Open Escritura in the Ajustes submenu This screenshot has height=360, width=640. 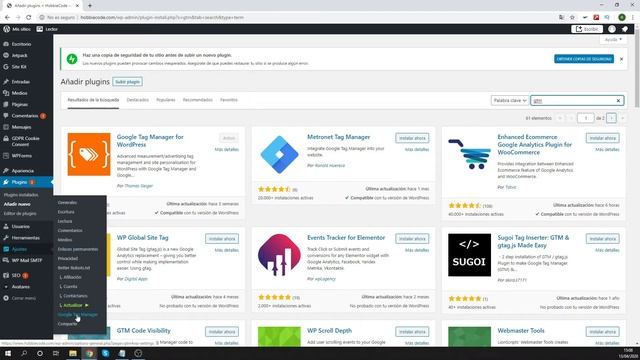(66, 212)
